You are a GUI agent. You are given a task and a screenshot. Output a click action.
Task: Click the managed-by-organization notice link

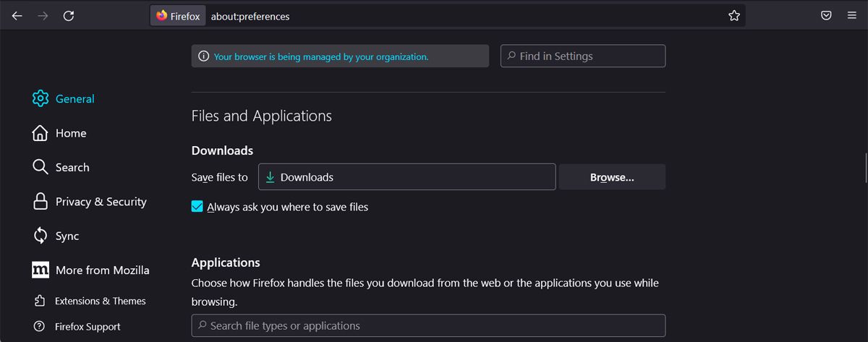321,56
